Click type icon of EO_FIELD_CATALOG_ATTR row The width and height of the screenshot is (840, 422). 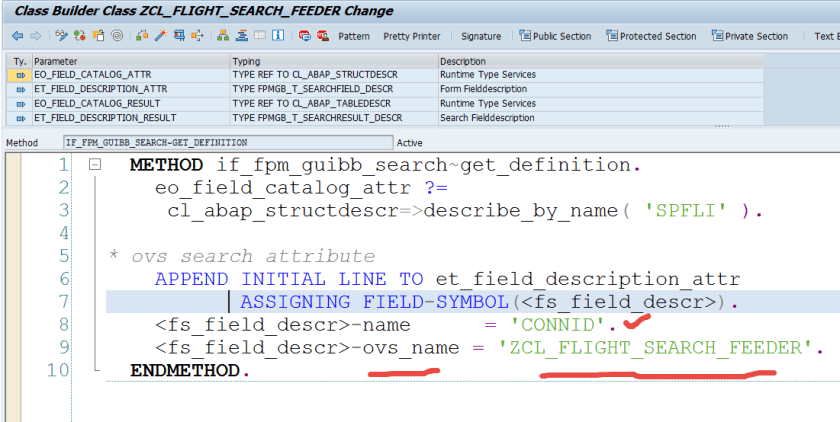[x=20, y=75]
